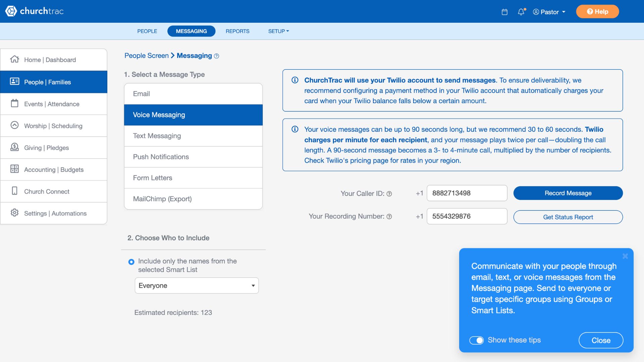Select Include only Smart List names radio
644x362 pixels.
[x=131, y=262]
